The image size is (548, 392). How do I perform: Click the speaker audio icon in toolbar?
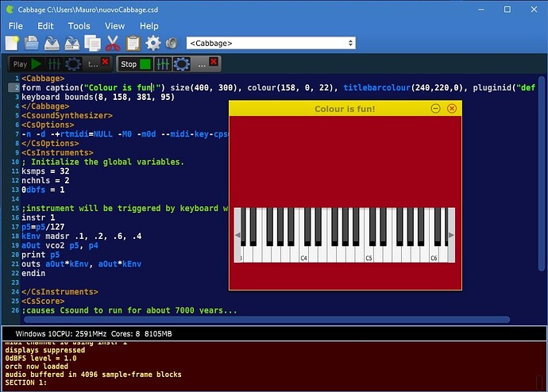pos(172,43)
